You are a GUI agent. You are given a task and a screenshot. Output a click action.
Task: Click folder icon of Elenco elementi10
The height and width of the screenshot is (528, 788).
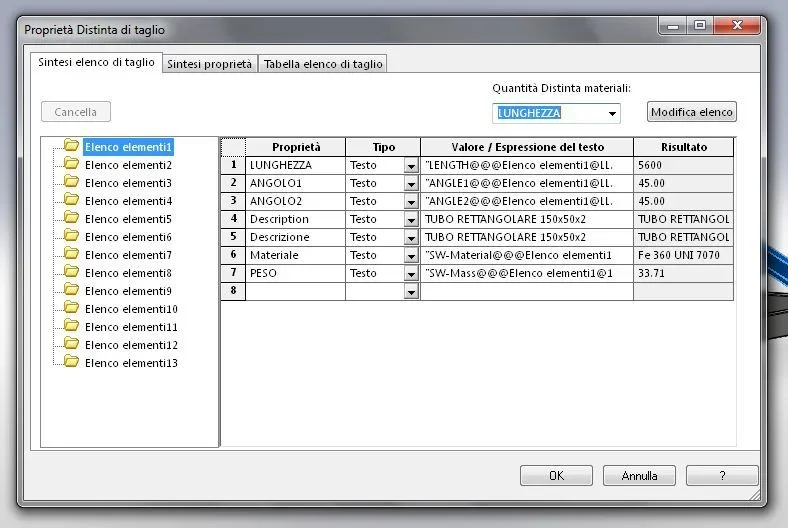coord(71,308)
